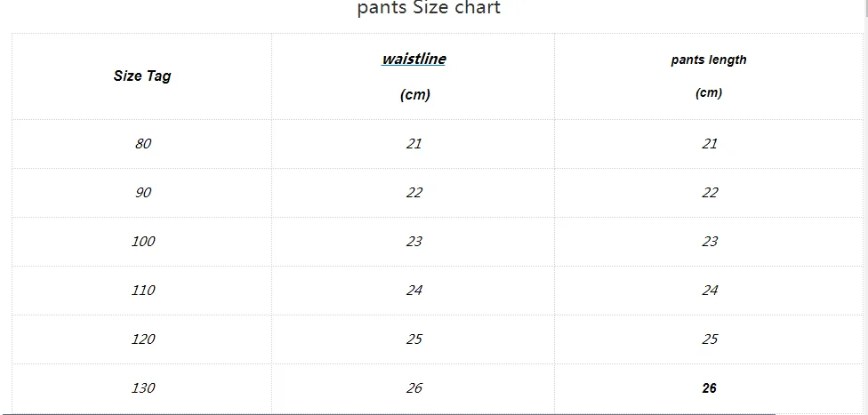Click size tag 110 cell
This screenshot has width=868, height=415.
143,290
